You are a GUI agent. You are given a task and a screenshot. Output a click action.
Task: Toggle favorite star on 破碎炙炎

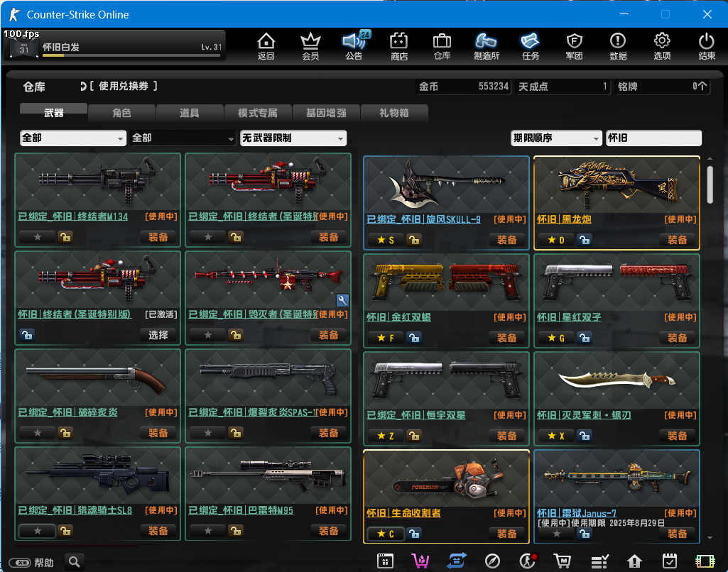(38, 433)
